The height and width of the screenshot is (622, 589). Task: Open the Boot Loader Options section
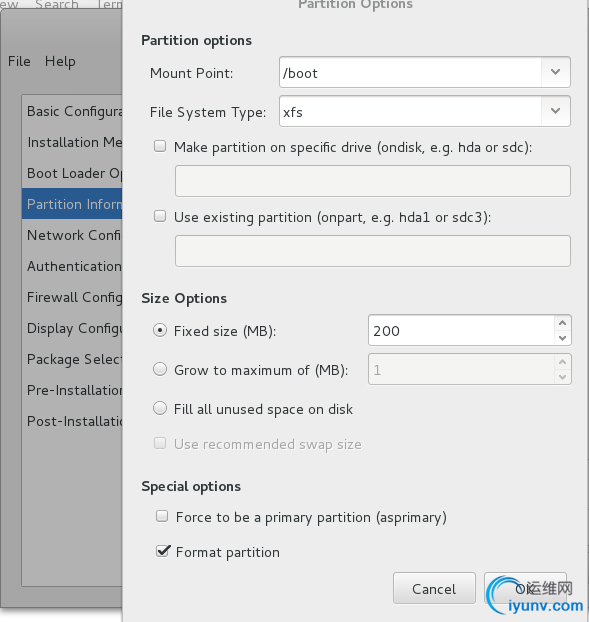coord(72,173)
